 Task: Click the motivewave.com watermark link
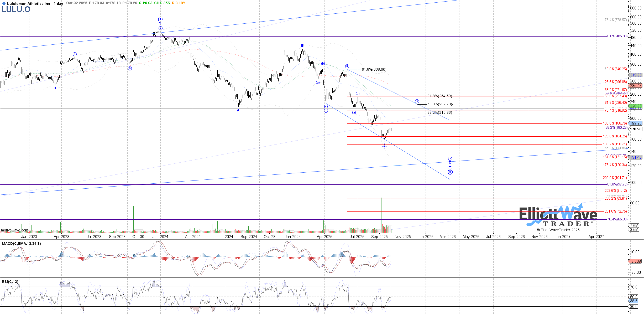tap(14, 230)
